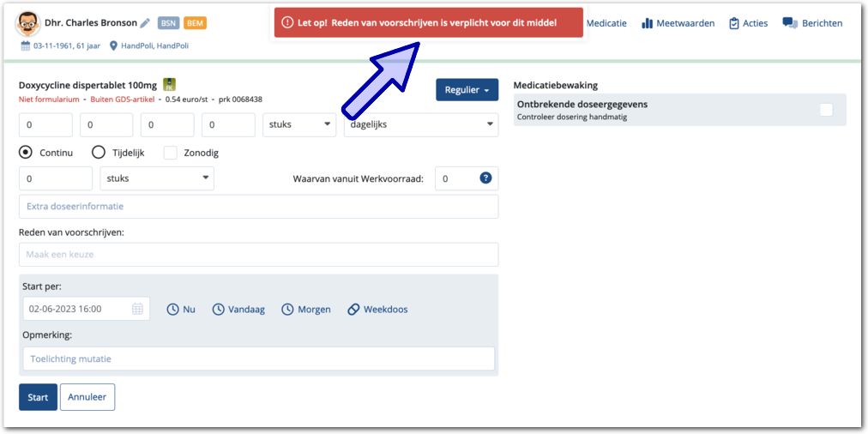Click the Weekdoos pill icon

(x=353, y=309)
